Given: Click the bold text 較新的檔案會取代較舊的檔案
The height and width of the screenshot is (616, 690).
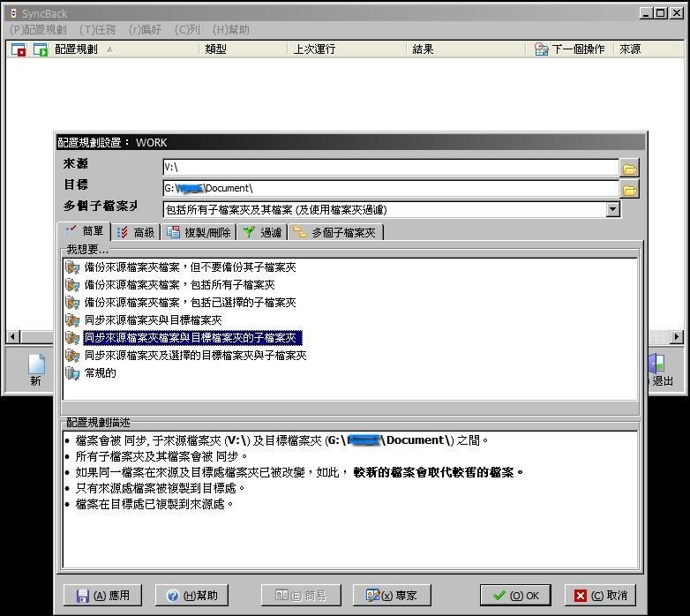Looking at the screenshot, I should click(x=439, y=472).
